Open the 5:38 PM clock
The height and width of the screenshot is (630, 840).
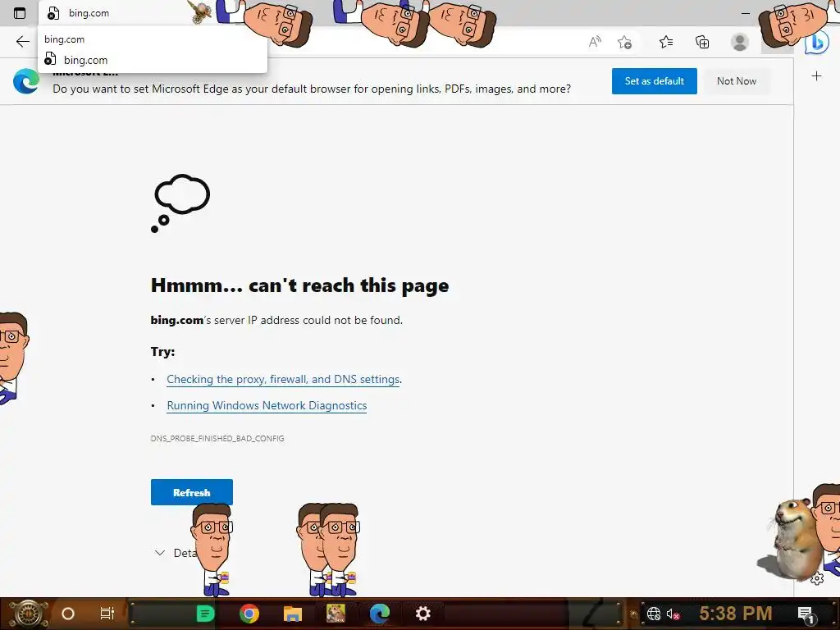pyautogui.click(x=736, y=614)
